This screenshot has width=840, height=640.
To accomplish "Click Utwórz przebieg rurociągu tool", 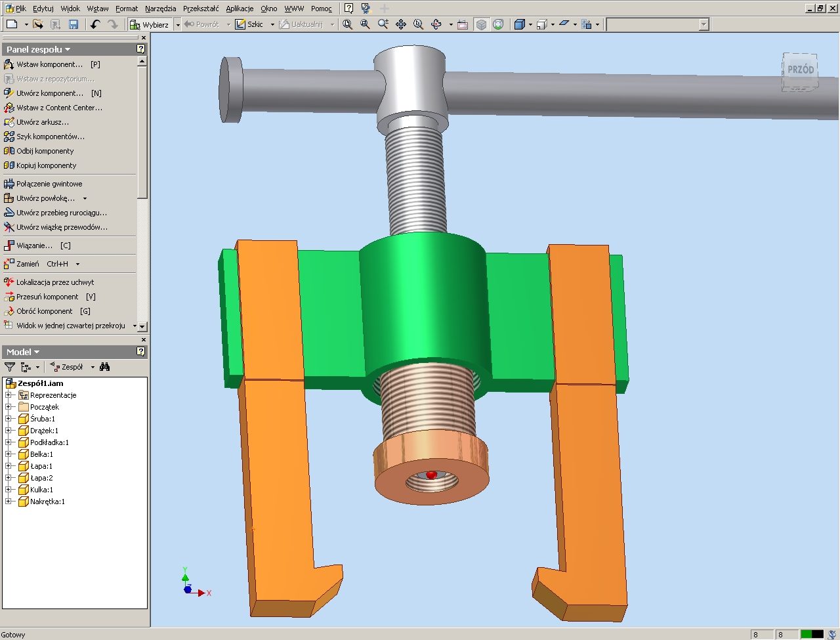I will tap(55, 213).
